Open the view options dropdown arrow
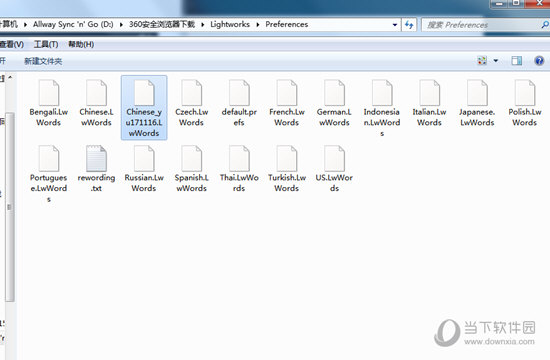Viewport: 550px width, 360px height. point(496,61)
